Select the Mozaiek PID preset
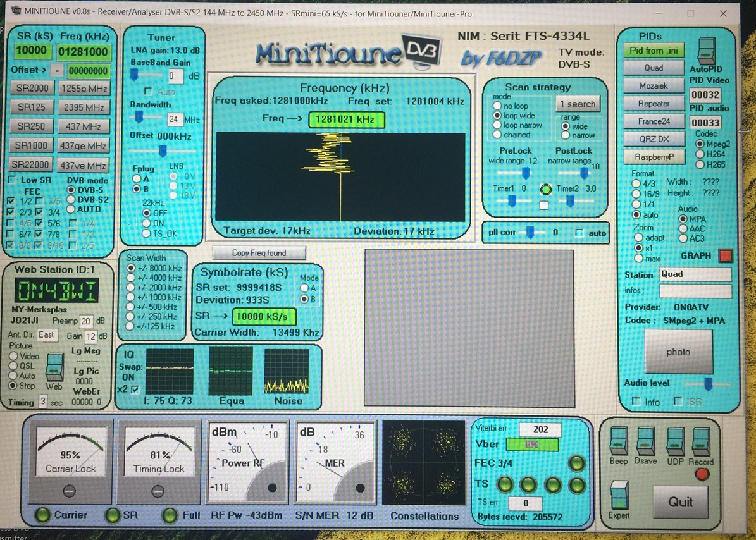The width and height of the screenshot is (756, 540). coord(654,85)
